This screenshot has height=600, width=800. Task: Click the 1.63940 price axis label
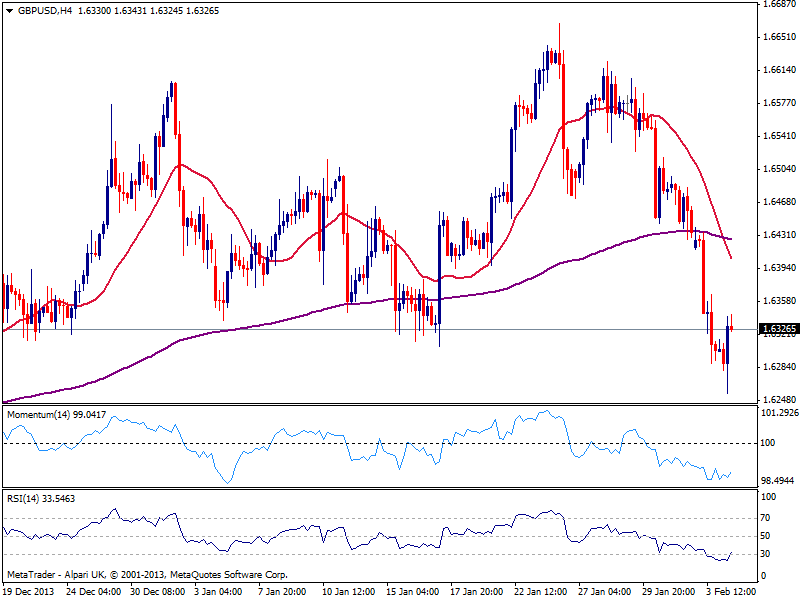pos(779,268)
